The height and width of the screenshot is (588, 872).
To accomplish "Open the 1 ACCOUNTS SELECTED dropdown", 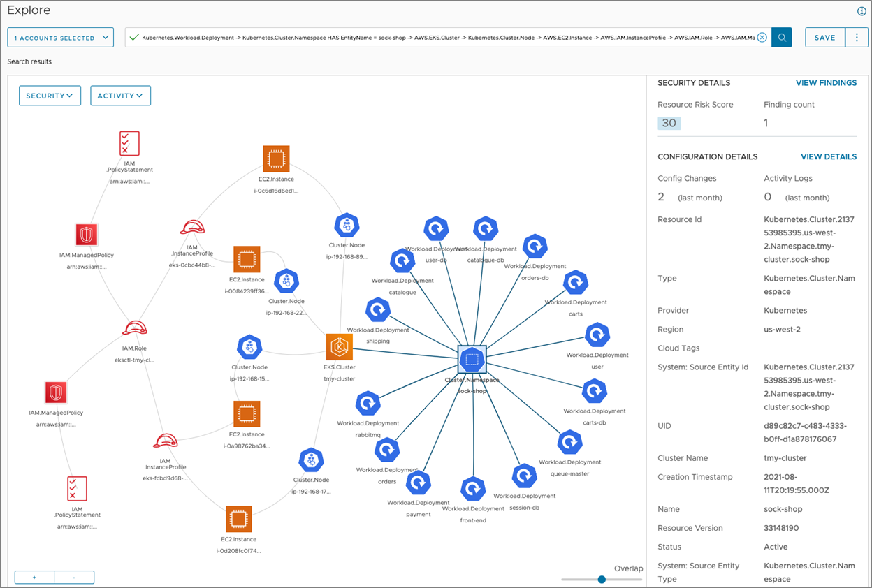I will tap(60, 37).
